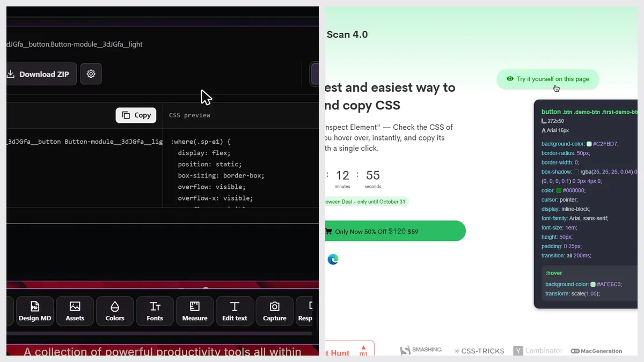Image resolution: width=644 pixels, height=362 pixels.
Task: Click the 'only until October 31' deal badge
Action: click(367, 202)
